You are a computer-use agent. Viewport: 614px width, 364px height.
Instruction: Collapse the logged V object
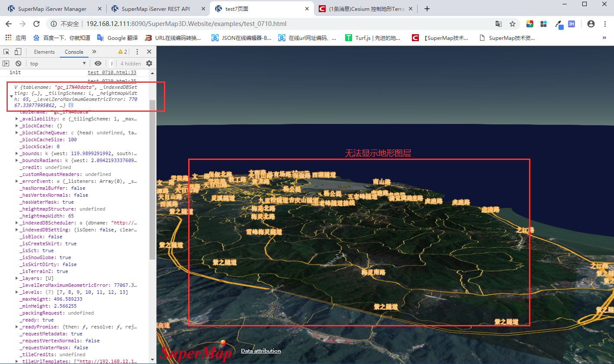11,96
